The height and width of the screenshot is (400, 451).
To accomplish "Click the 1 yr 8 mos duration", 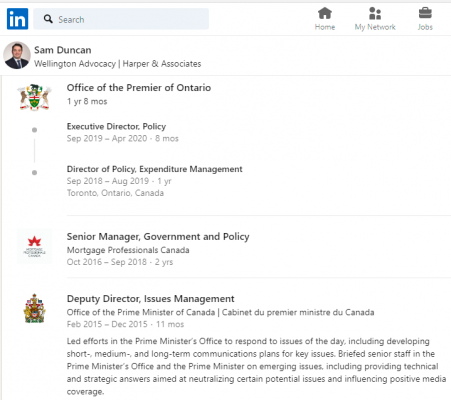I will pos(87,101).
